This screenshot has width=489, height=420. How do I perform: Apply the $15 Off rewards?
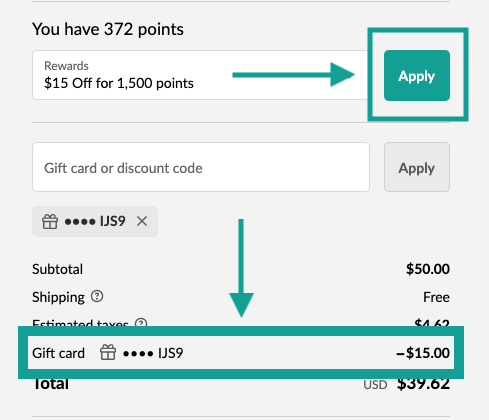point(417,76)
